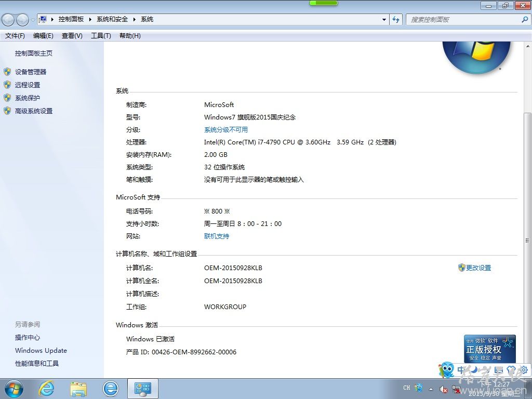Open 系统保护 in the sidebar

coord(28,98)
